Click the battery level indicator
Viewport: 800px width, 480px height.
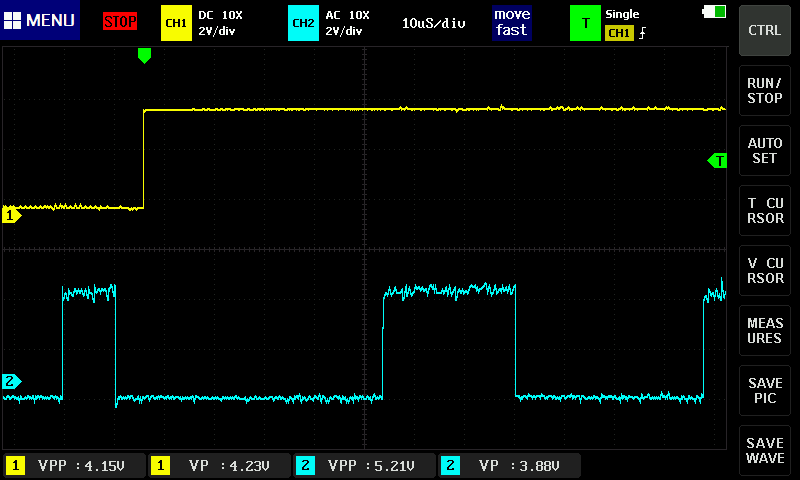715,12
